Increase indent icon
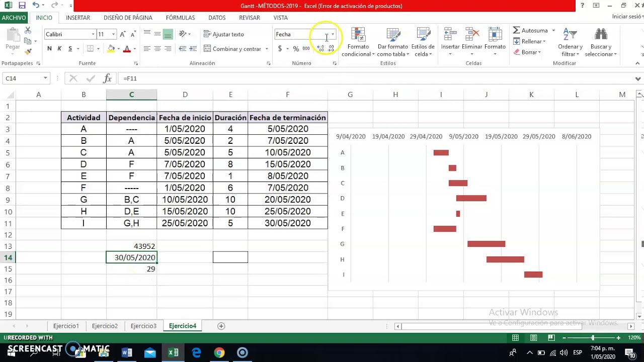 (x=193, y=49)
